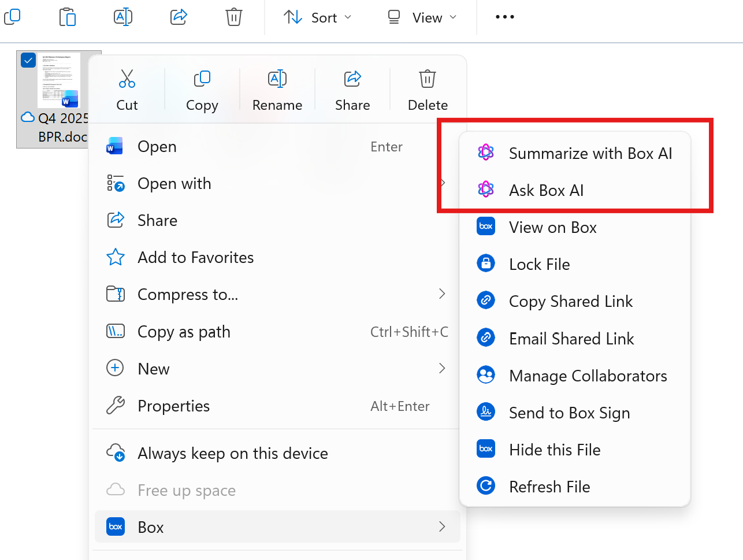Select Copy as path menu entry
Viewport: 743px width, 560px height.
point(184,332)
